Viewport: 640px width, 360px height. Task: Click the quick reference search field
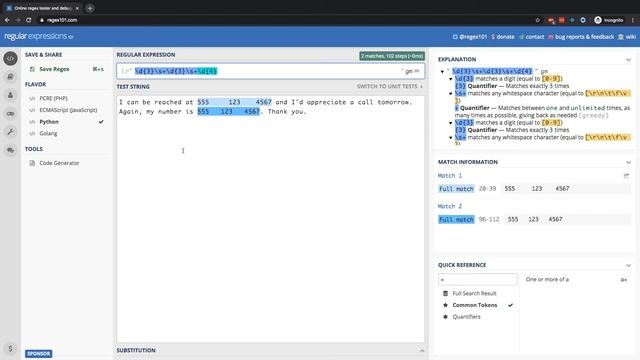(x=478, y=280)
